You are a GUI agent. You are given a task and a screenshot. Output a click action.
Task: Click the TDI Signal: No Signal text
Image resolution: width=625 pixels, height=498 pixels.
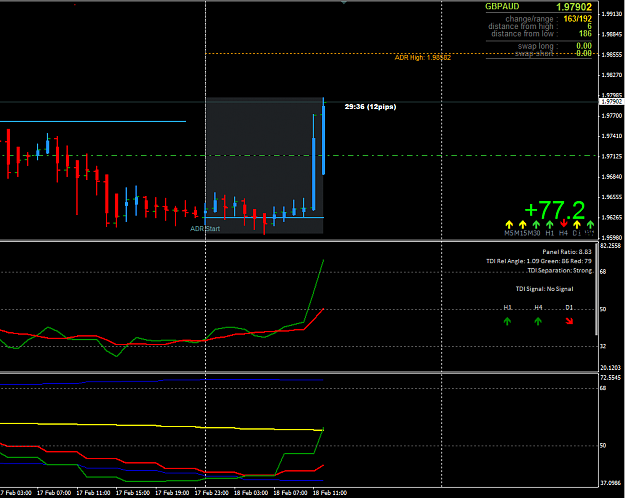point(544,289)
